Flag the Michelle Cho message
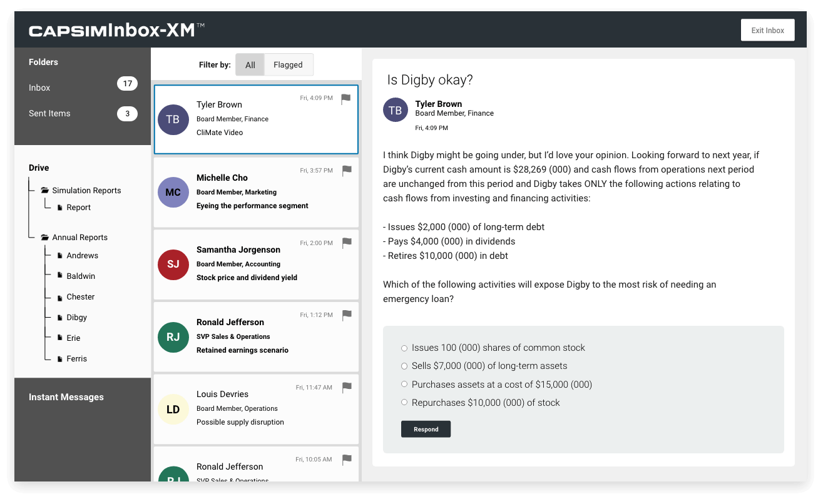Screen dimensions: 818x504 pos(347,171)
